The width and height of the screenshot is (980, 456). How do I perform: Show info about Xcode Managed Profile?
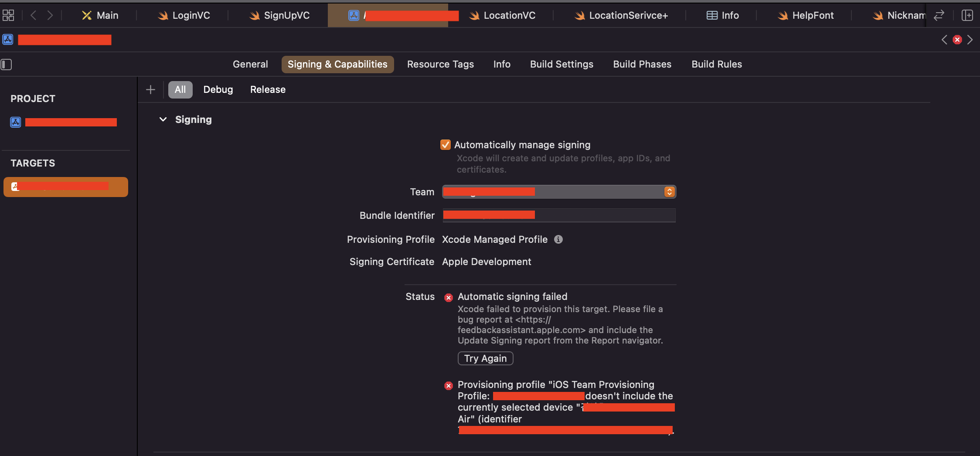click(x=558, y=239)
